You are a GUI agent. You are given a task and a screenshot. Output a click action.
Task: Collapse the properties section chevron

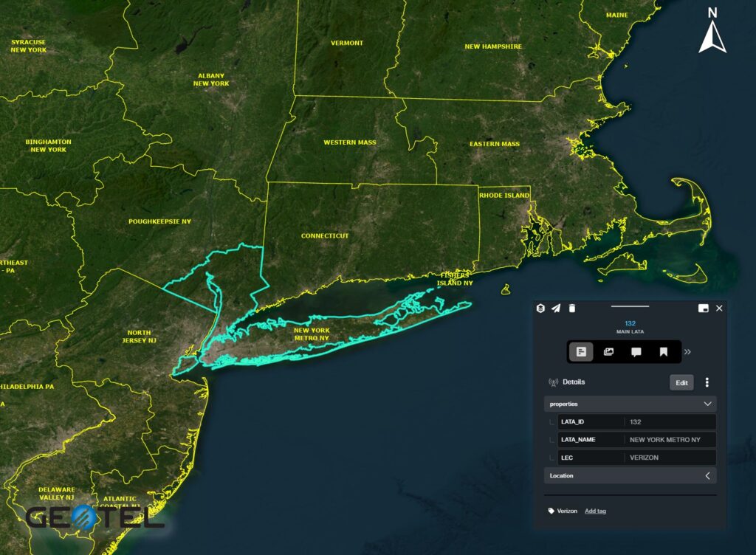coord(709,404)
